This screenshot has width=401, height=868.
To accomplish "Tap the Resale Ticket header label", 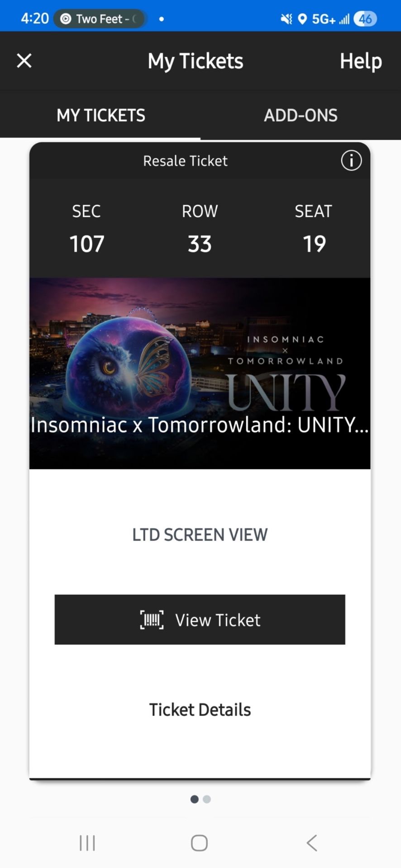I will pos(185,161).
